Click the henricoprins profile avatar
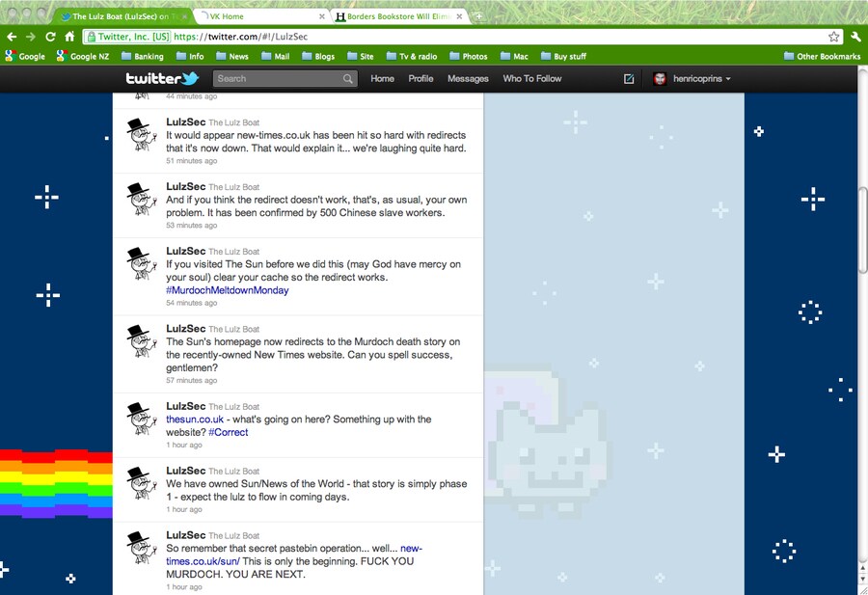868x595 pixels. pos(660,79)
